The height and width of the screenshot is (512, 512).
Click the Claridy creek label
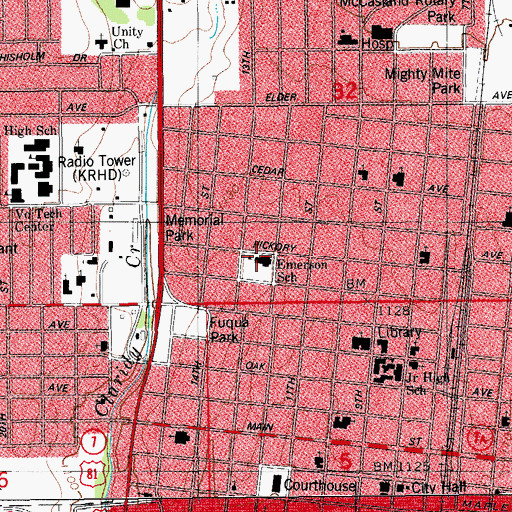pyautogui.click(x=117, y=381)
